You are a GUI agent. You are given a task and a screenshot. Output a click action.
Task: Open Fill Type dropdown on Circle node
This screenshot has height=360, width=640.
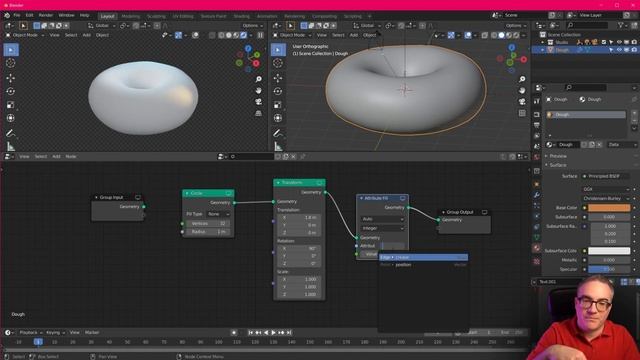click(218, 214)
